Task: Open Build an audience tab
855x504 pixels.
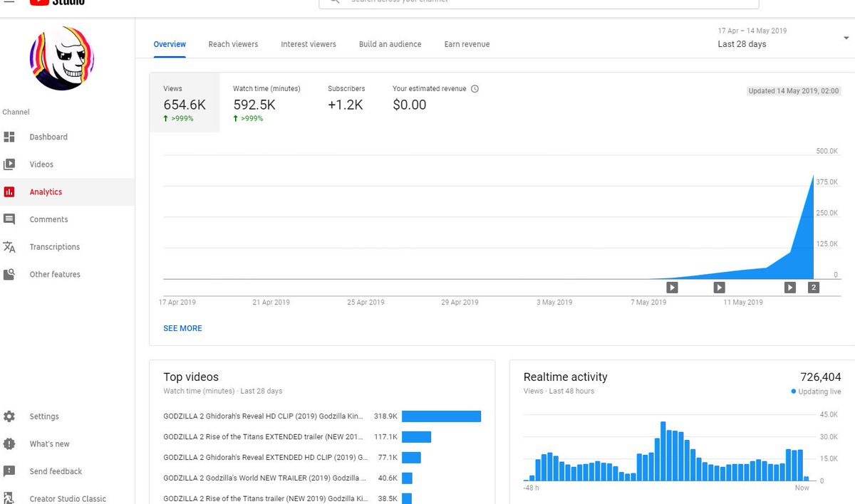Action: click(x=390, y=44)
